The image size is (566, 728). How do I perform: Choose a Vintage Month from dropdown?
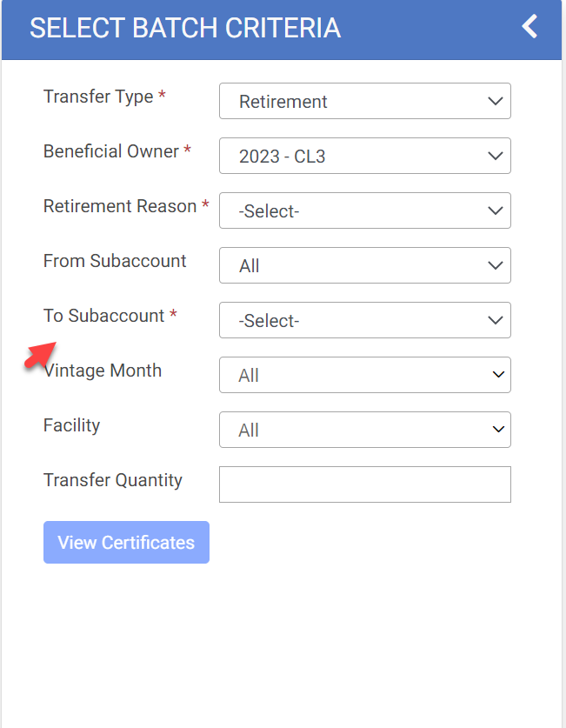point(364,376)
